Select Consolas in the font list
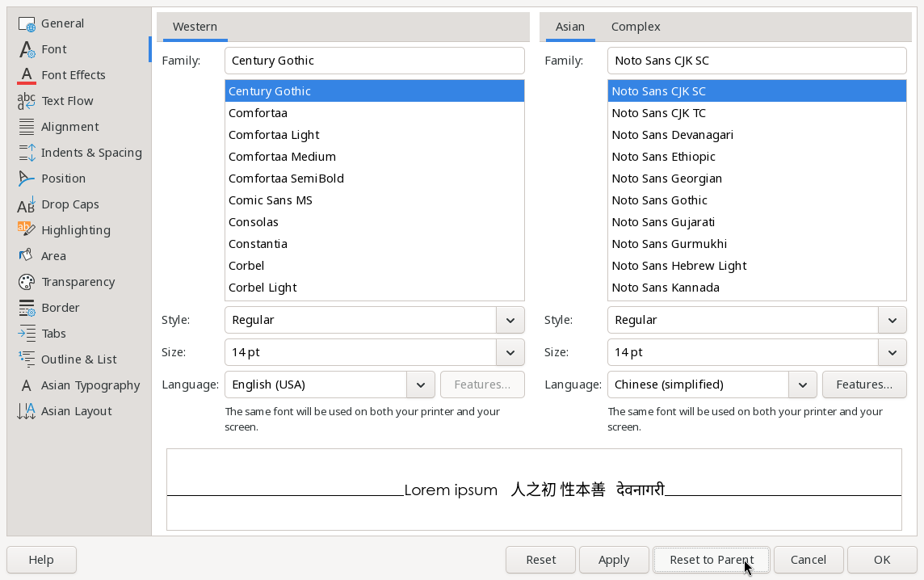Image resolution: width=924 pixels, height=580 pixels. coord(375,222)
